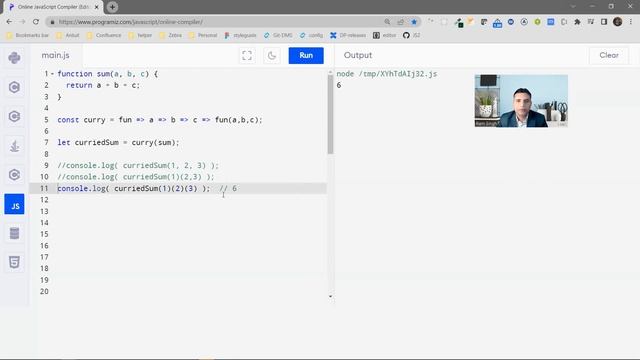The image size is (640, 360).
Task: Click the editor scrollbar down arrow
Action: (330, 296)
